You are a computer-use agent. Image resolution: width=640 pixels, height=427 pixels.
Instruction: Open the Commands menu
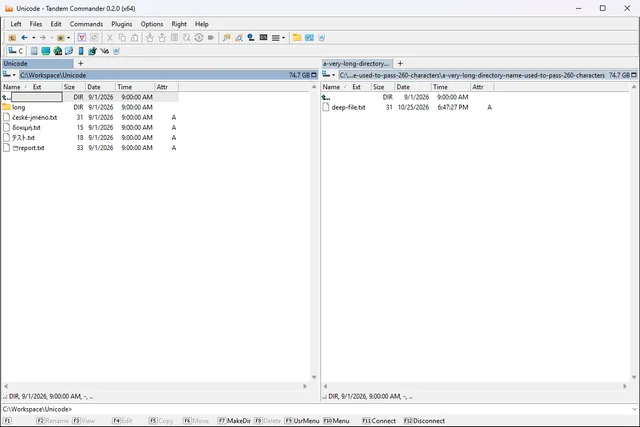coord(86,24)
